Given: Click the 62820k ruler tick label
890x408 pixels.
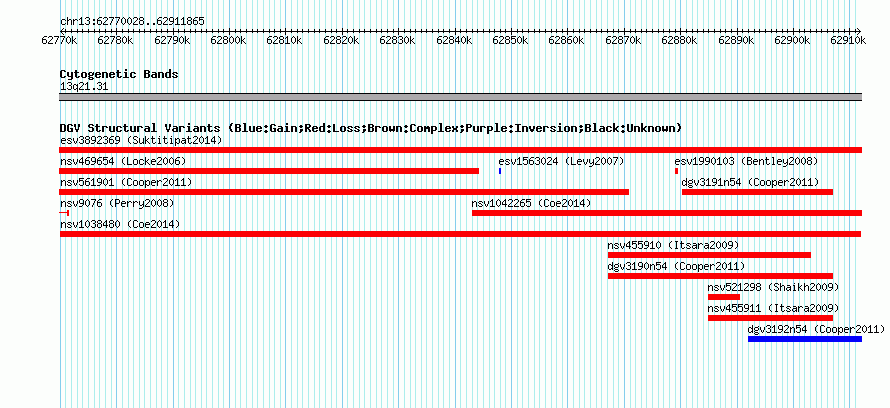Looking at the screenshot, I should pos(341,40).
